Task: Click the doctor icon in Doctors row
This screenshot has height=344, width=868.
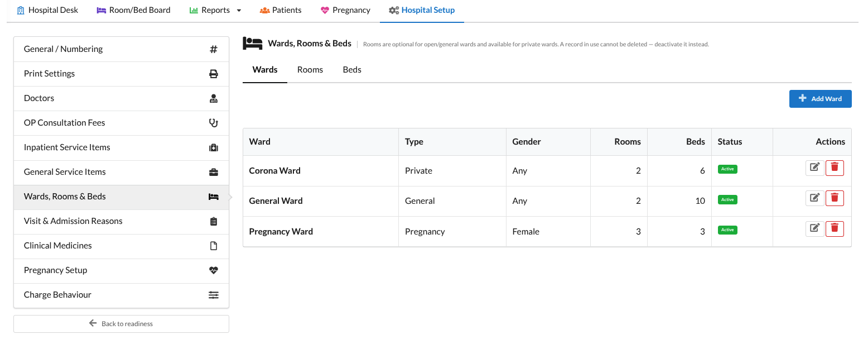Action: pos(213,98)
